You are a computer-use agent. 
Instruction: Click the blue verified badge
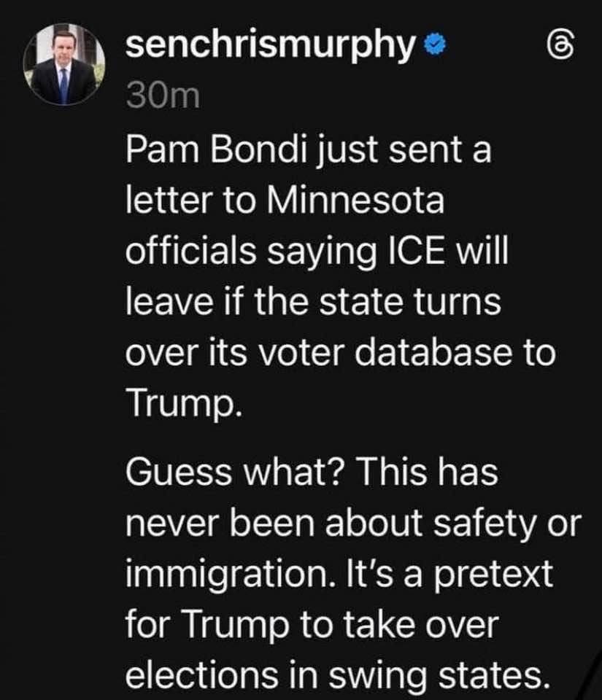click(x=436, y=47)
